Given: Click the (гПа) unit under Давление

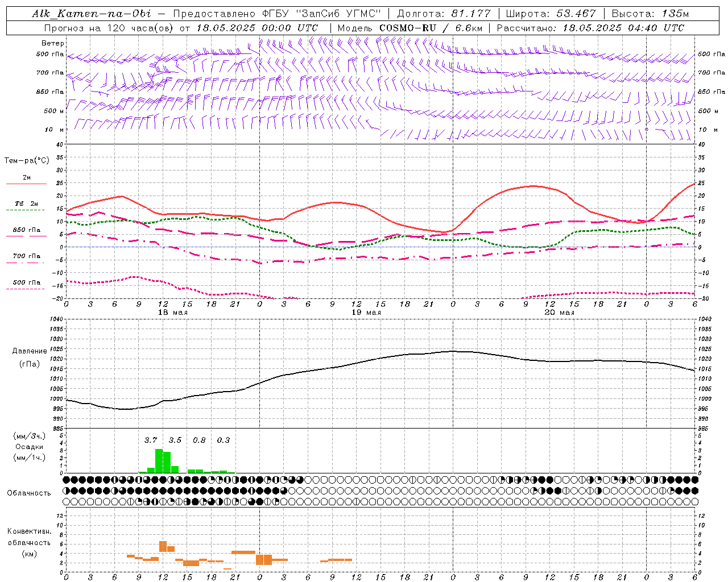Looking at the screenshot, I should coord(30,364).
